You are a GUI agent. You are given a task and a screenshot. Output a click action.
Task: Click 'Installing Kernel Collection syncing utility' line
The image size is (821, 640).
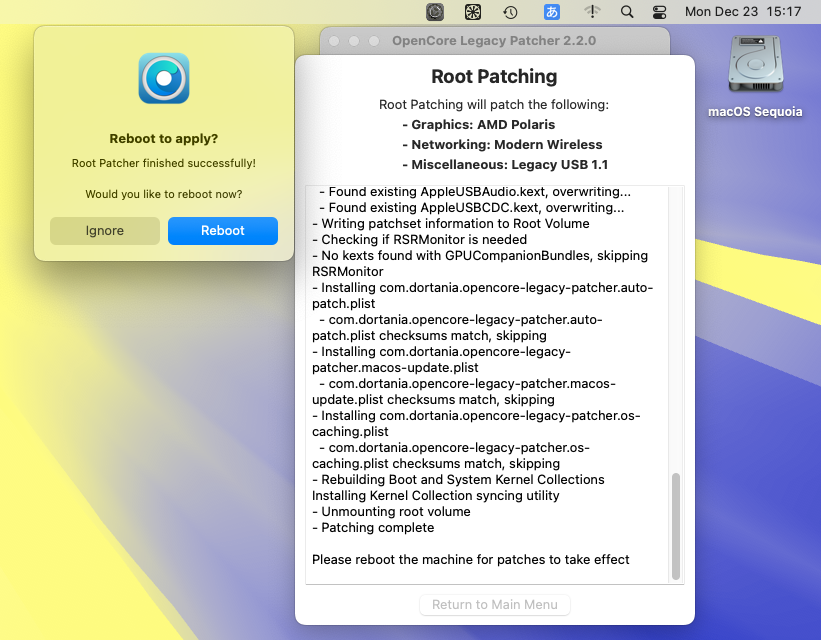(x=436, y=495)
